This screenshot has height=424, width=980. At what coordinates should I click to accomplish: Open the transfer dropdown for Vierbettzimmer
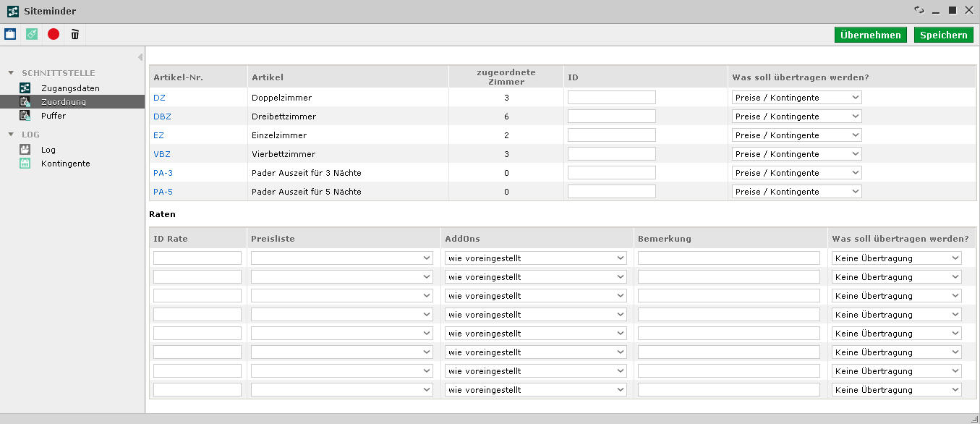click(x=797, y=154)
